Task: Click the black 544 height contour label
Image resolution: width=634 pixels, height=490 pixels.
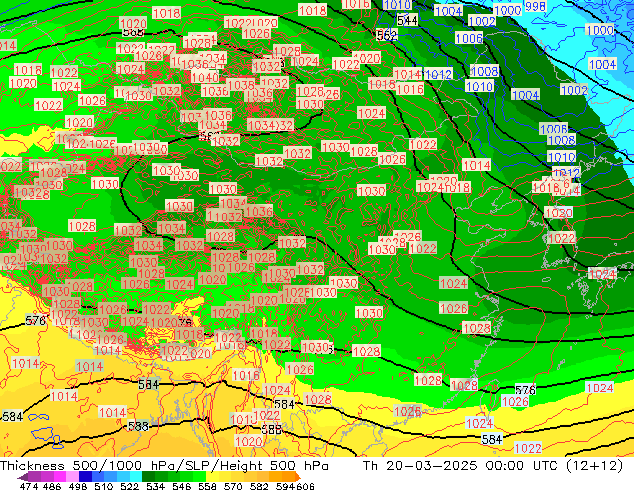Action: click(407, 20)
